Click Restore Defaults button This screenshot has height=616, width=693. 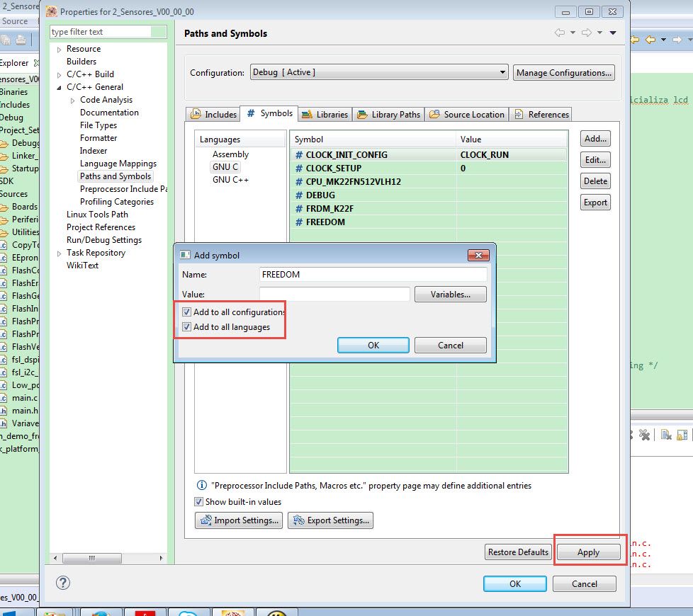pos(518,552)
